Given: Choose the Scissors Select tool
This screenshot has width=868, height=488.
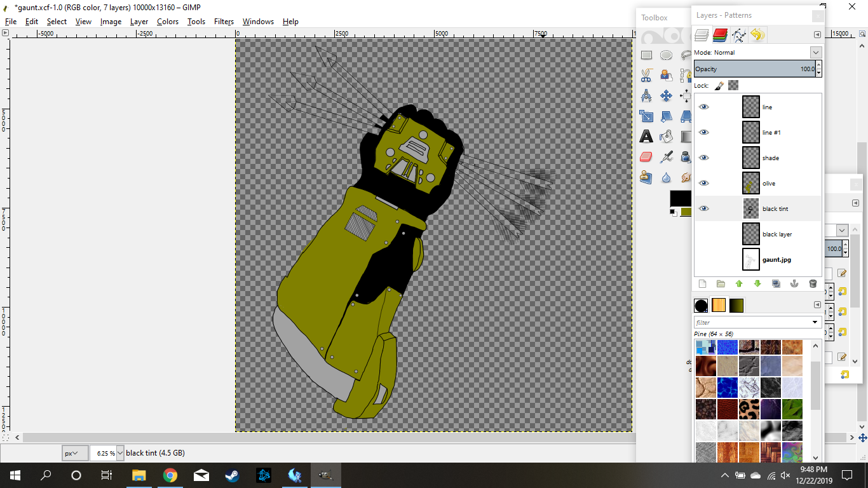Looking at the screenshot, I should pyautogui.click(x=646, y=76).
